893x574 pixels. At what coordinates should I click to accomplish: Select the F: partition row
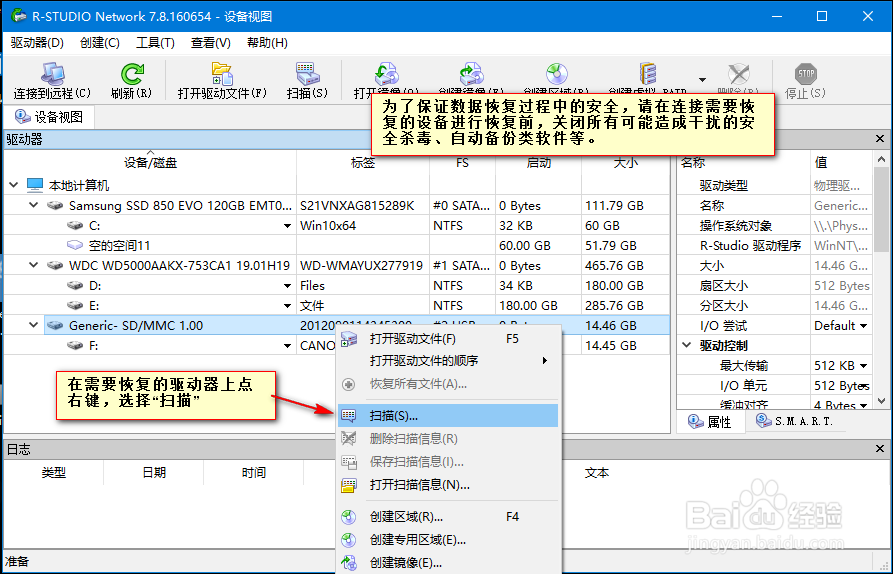pyautogui.click(x=337, y=345)
